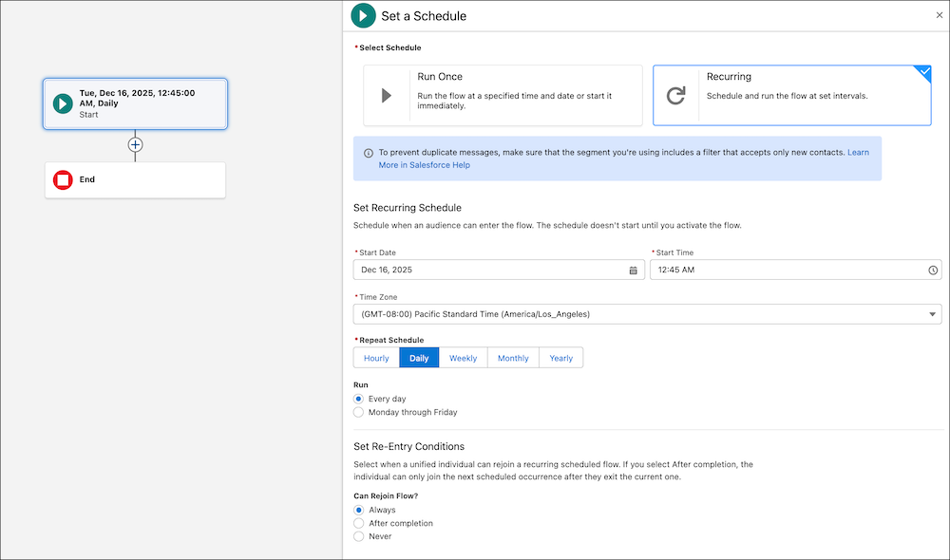Select Monday through Friday radio button
This screenshot has width=950, height=560.
(359, 412)
